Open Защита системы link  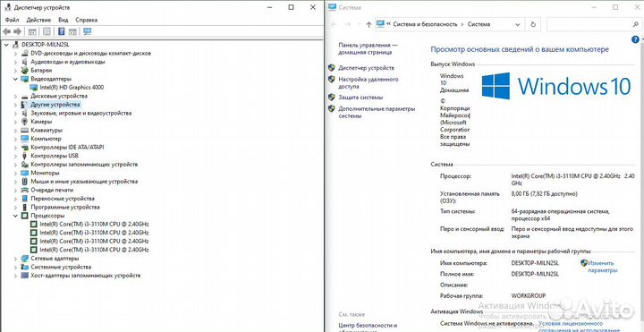point(360,98)
